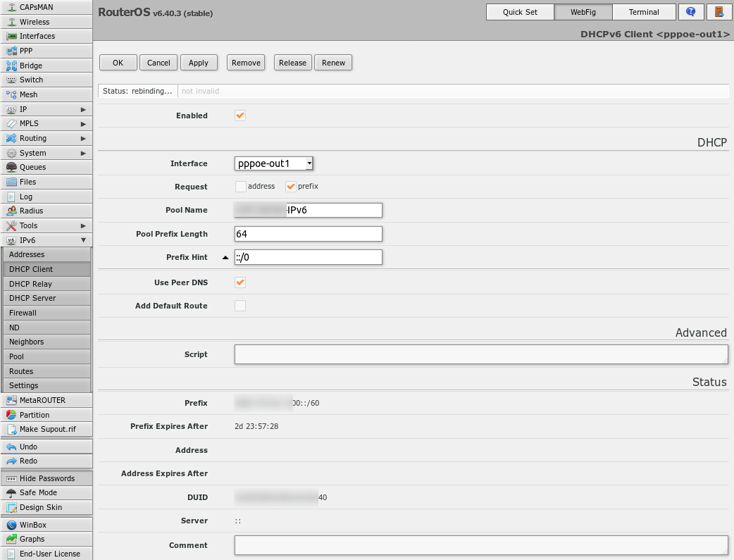
Task: Open the Terminal tab
Action: coord(644,12)
